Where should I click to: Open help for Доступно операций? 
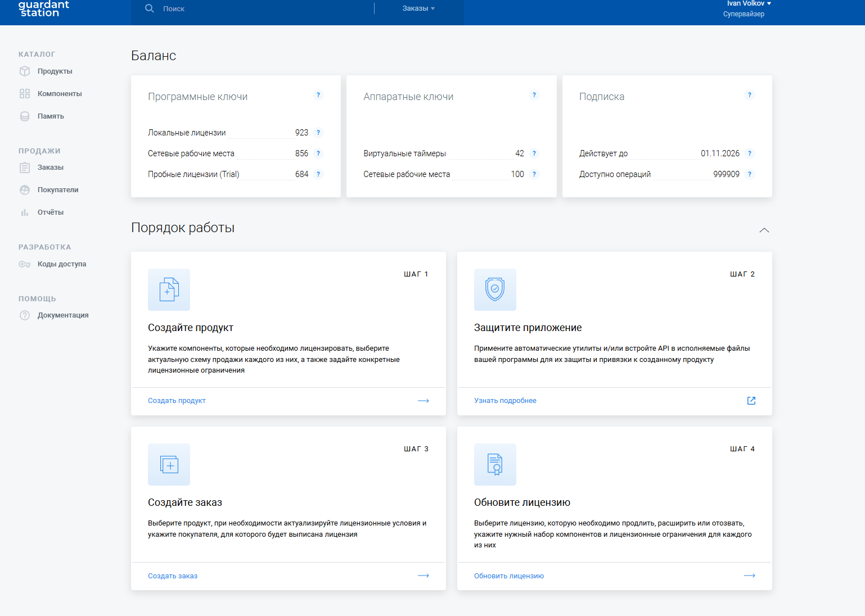[x=749, y=174]
